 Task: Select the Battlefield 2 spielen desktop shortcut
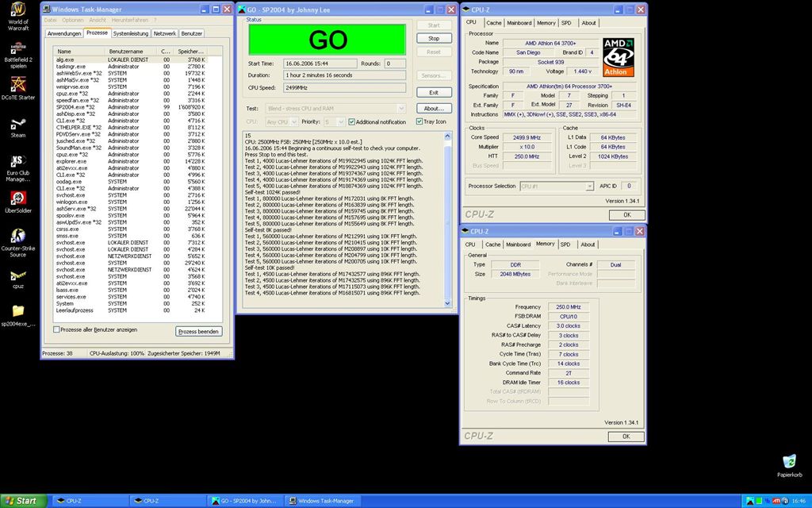pos(18,54)
